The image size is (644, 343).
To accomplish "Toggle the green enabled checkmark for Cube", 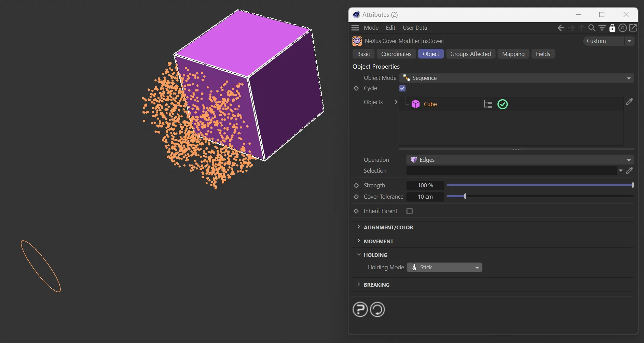I will click(503, 104).
